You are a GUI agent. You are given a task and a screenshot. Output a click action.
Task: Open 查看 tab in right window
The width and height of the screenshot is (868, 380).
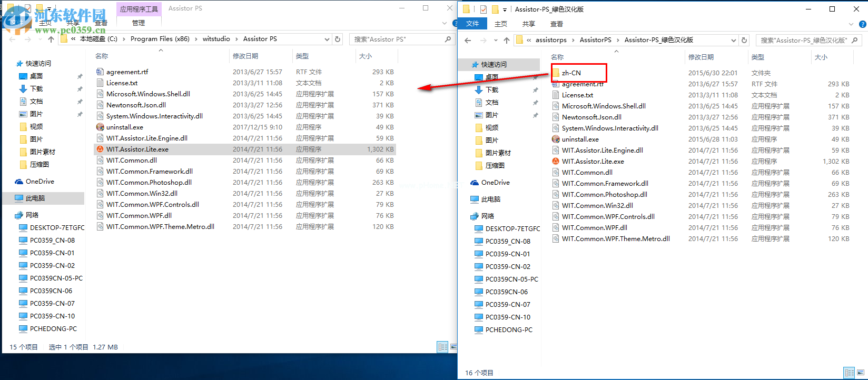[557, 24]
